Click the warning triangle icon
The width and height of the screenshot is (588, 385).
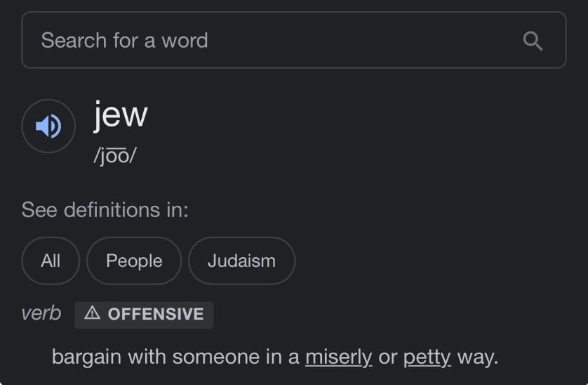click(92, 313)
